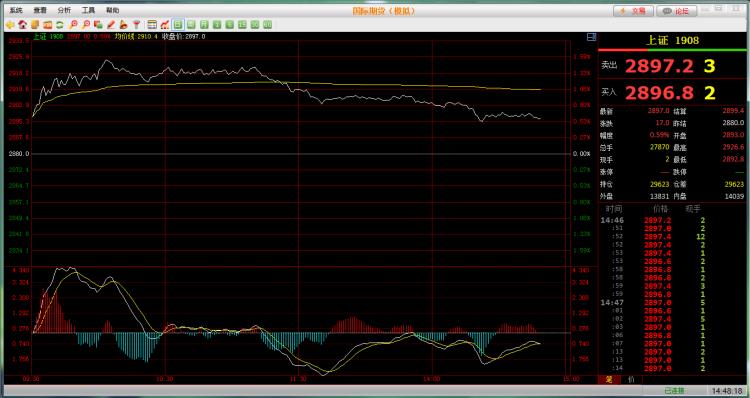750x398 pixels.
Task: Click the first magnifier zoom icon
Action: coord(73,24)
